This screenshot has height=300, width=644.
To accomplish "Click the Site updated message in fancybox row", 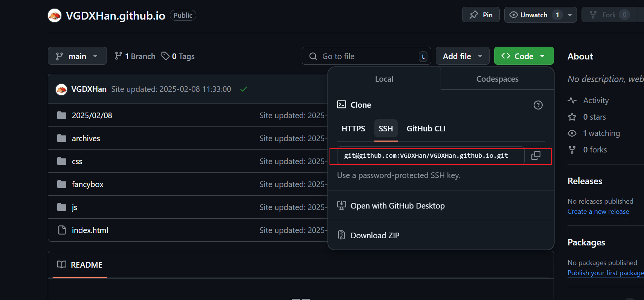I will point(293,184).
